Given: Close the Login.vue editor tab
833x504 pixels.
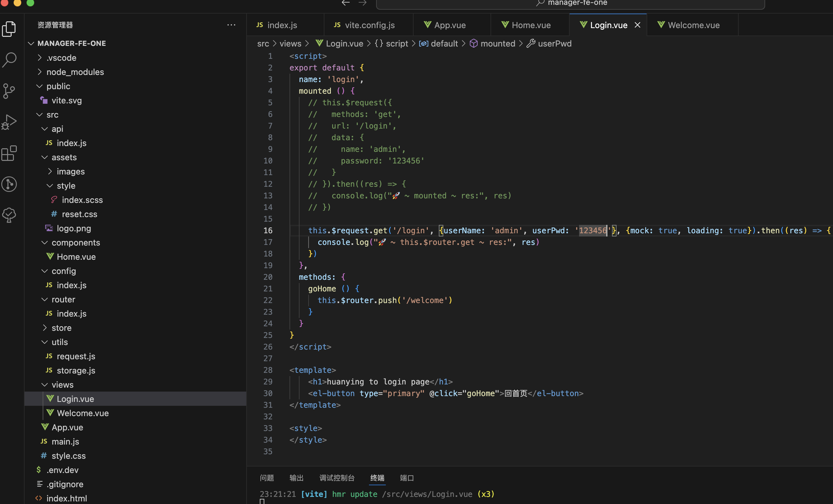Looking at the screenshot, I should (x=637, y=25).
